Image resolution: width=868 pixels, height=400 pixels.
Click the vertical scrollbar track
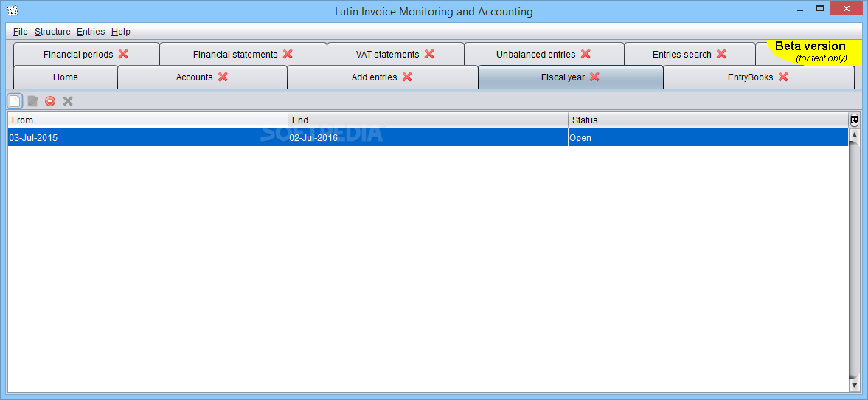pyautogui.click(x=854, y=260)
